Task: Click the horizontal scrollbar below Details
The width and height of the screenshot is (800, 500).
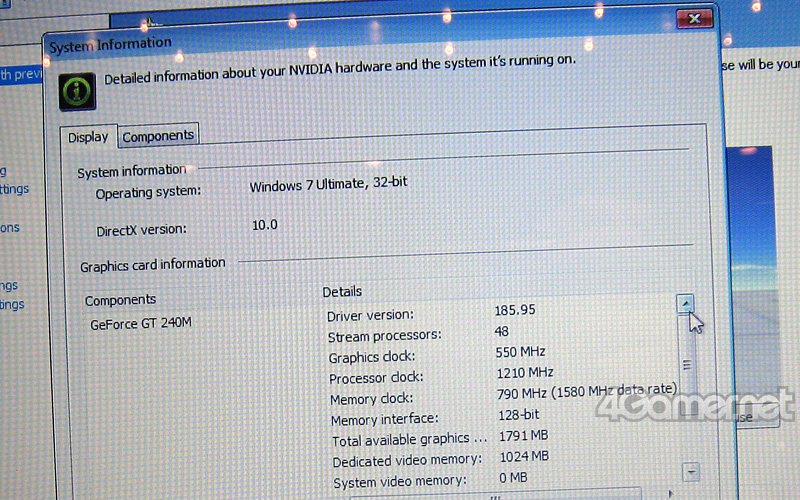Action: pos(495,496)
